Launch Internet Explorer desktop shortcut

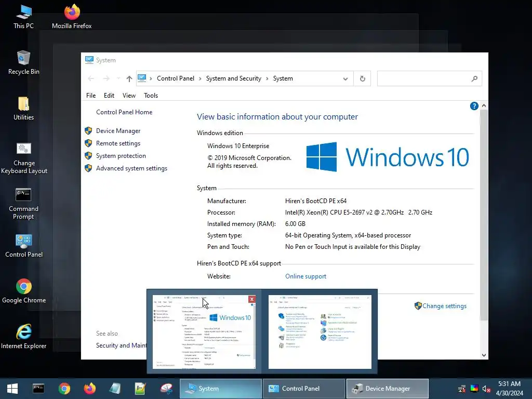click(24, 337)
